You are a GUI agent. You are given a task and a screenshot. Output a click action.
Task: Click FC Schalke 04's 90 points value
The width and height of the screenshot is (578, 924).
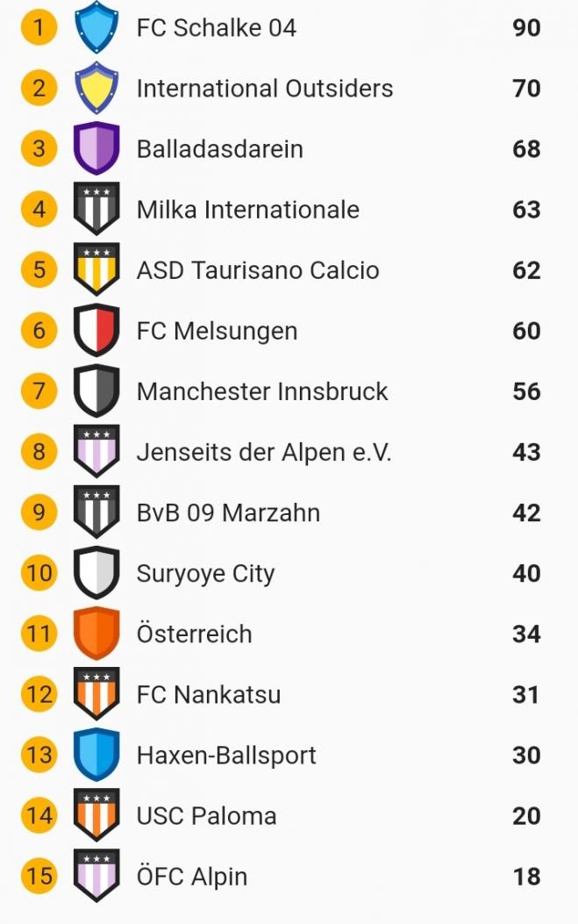coord(526,28)
